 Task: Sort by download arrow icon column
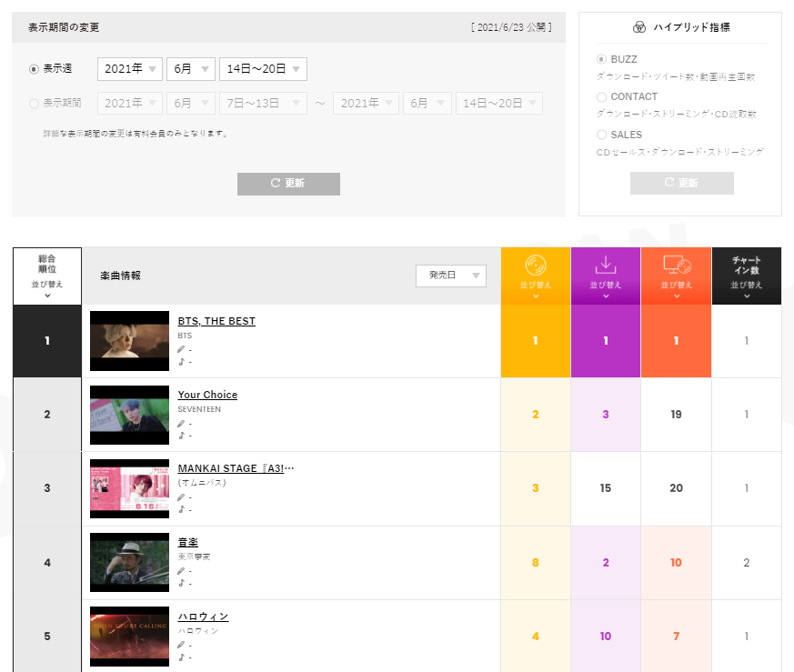tap(606, 276)
